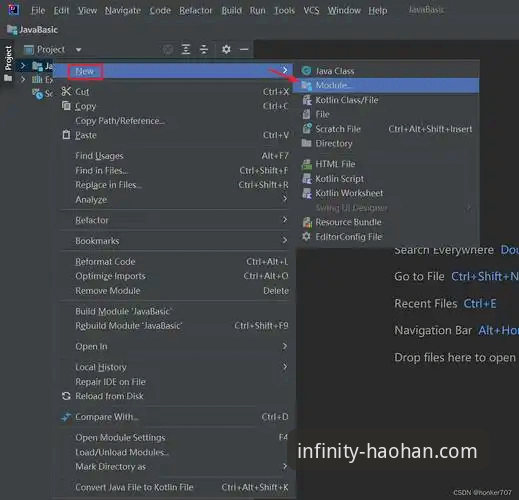Click the Java Class icon in submenu
Image resolution: width=519 pixels, height=500 pixels.
click(306, 71)
